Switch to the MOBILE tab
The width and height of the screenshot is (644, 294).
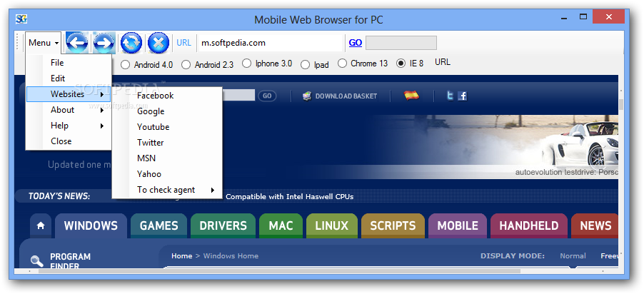click(458, 225)
